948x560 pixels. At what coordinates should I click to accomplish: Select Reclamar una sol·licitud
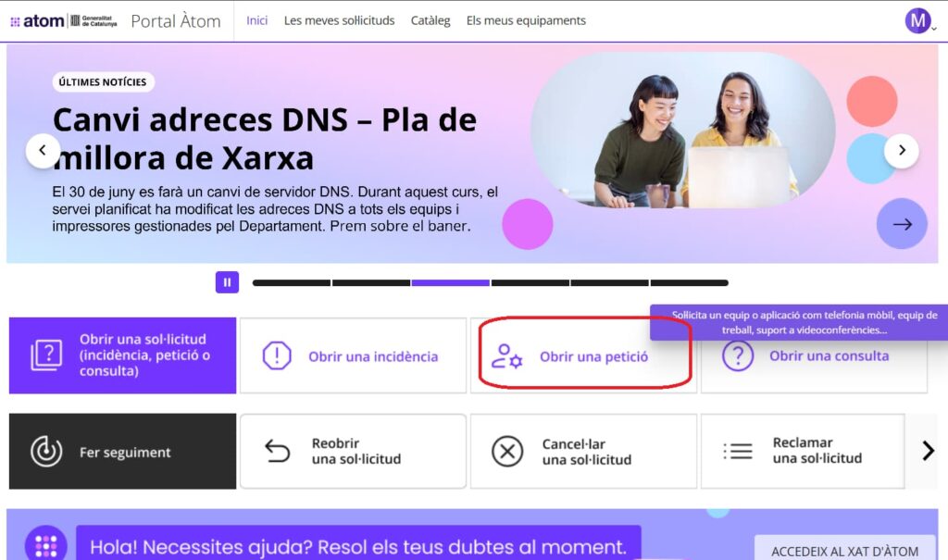coord(803,451)
